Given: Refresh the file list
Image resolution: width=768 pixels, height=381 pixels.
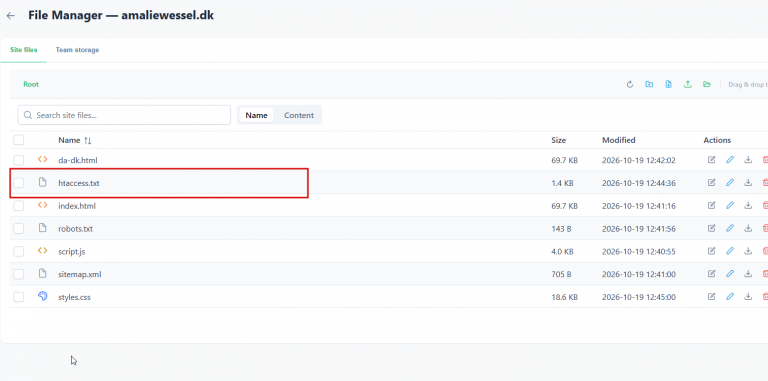Looking at the screenshot, I should tap(630, 84).
